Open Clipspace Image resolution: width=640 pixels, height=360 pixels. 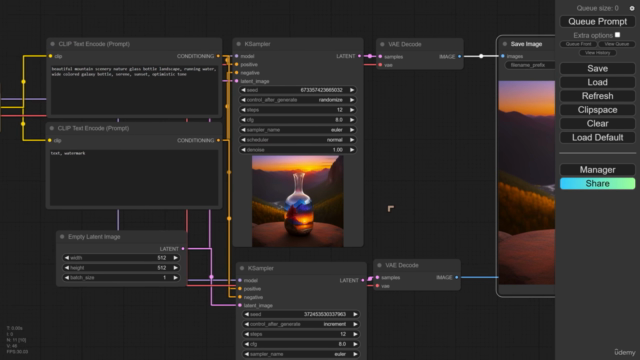pyautogui.click(x=598, y=110)
